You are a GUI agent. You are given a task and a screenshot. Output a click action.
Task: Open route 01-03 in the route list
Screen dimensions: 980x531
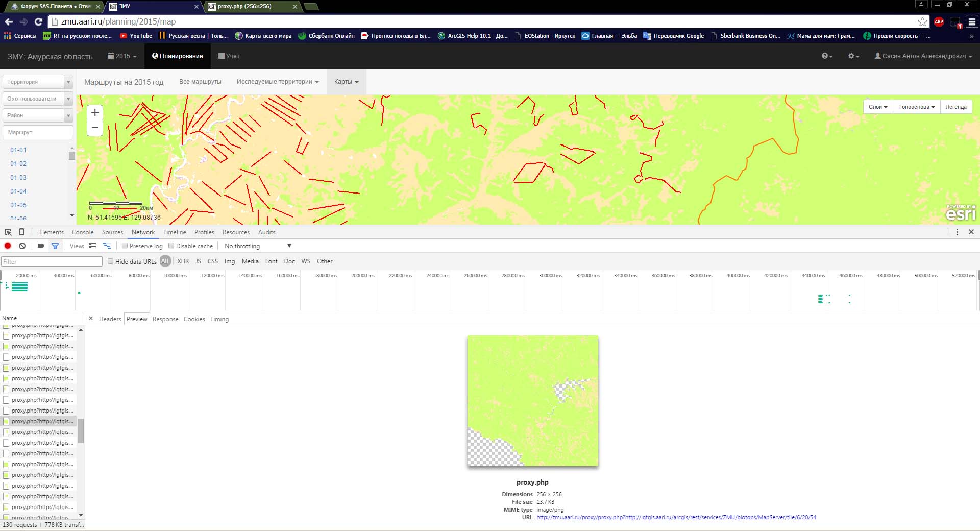pos(18,178)
